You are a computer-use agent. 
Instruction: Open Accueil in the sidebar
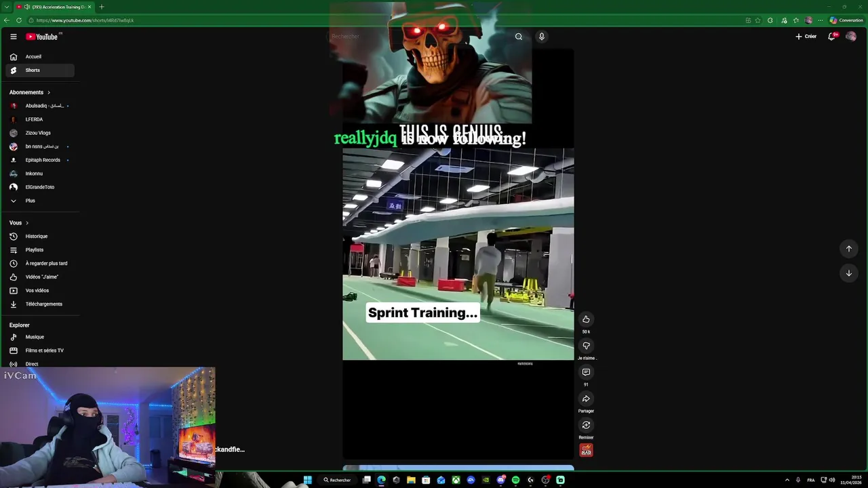pyautogui.click(x=40, y=57)
